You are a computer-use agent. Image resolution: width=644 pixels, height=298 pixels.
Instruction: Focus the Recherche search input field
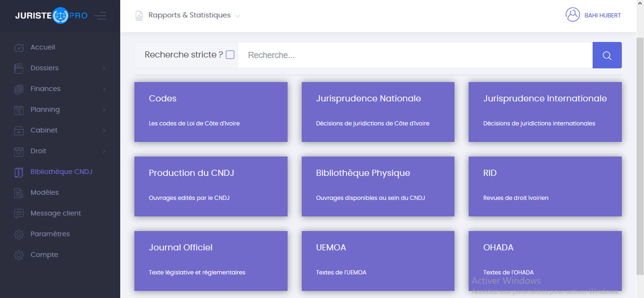[x=415, y=55]
